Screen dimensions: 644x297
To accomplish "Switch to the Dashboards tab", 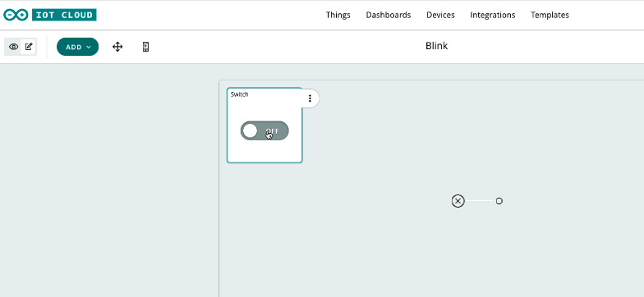I will (x=388, y=15).
